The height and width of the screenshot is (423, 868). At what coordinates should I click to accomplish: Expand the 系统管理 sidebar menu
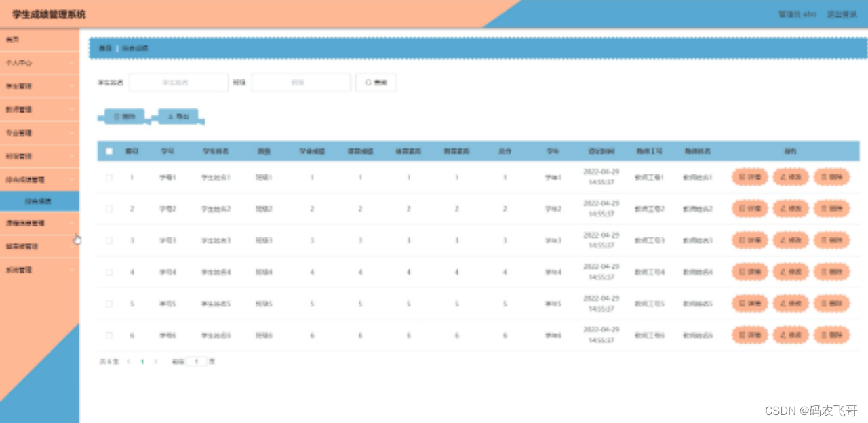tap(39, 269)
